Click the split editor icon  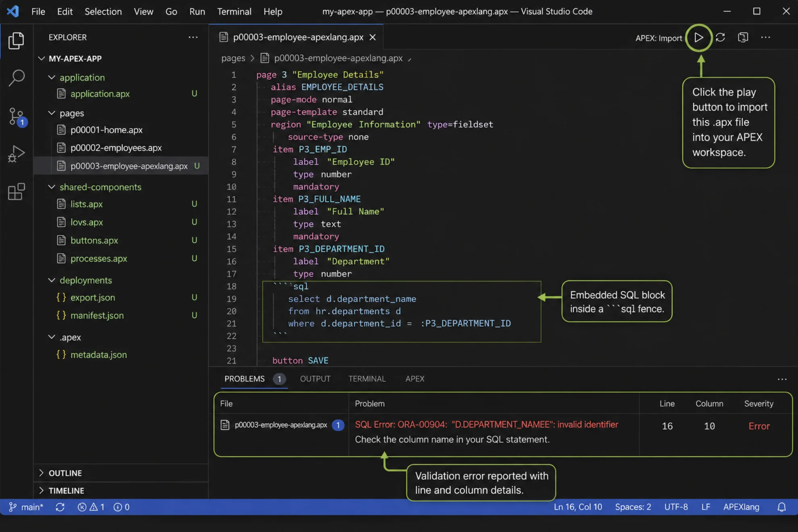(x=743, y=37)
